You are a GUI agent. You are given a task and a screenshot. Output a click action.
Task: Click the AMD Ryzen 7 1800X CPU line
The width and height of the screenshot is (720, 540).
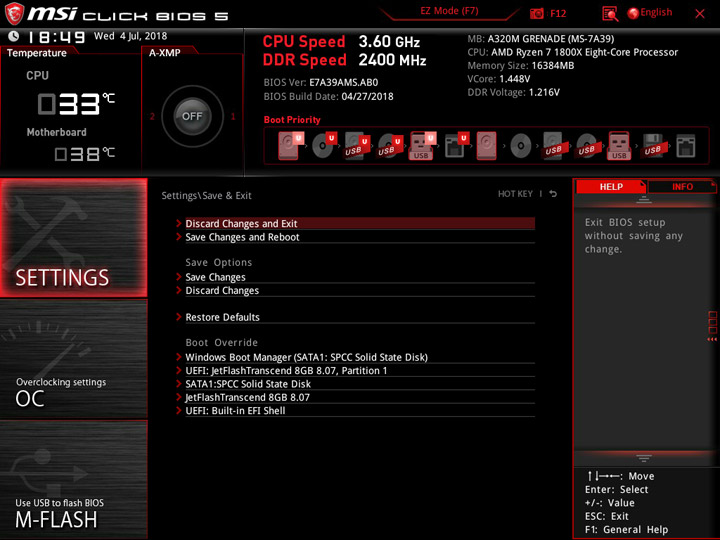click(x=573, y=52)
